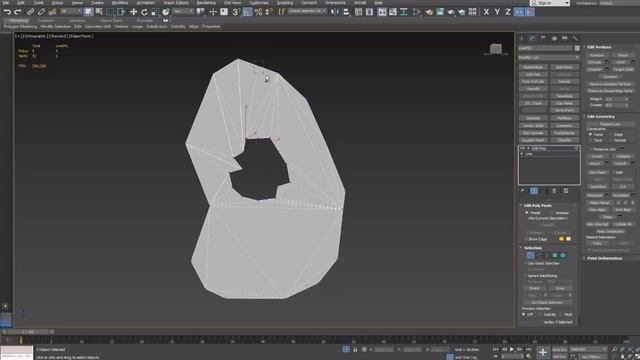640x360 pixels.
Task: Select Vertex sub-object level icon
Action: (530, 255)
